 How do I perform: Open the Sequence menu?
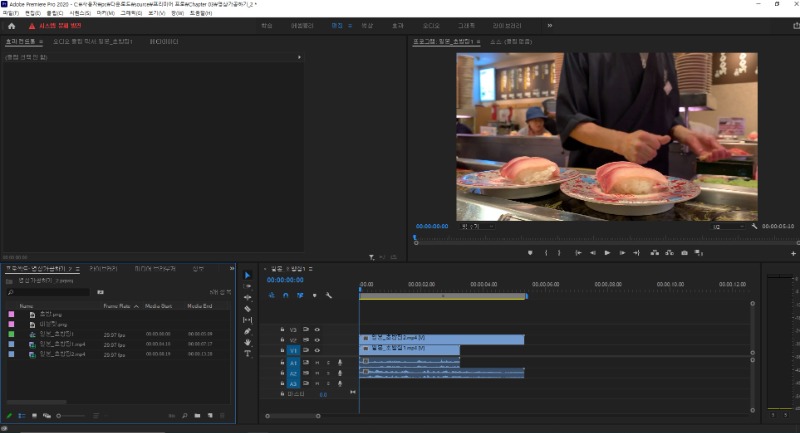[x=80, y=13]
